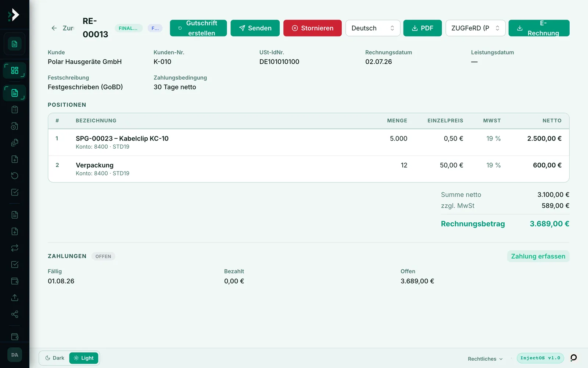This screenshot has width=588, height=368.
Task: Click the RE-00013 invoice number heading
Action: pos(95,28)
